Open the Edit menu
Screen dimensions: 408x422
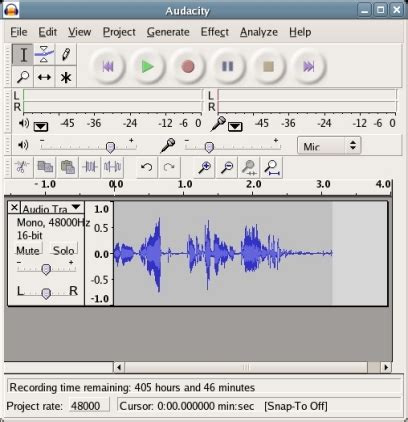point(48,32)
